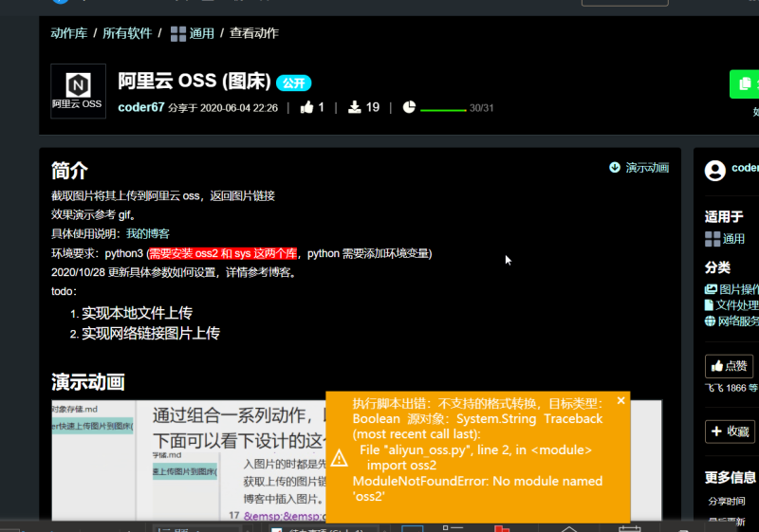Click the green 30/31 progress bar
Image resolution: width=759 pixels, height=532 pixels.
point(443,110)
